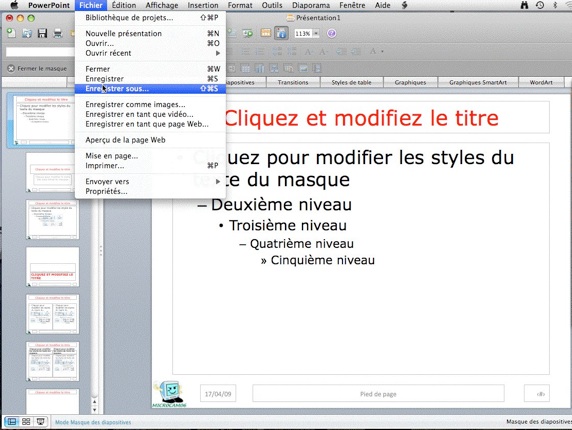This screenshot has height=430, width=572.
Task: Click the slide number placeholder box
Action: coord(537,394)
